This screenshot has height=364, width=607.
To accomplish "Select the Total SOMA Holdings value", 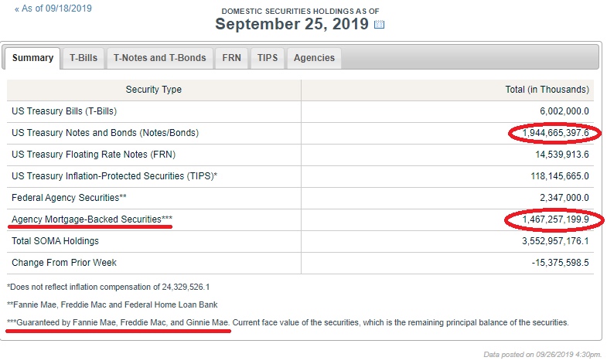I will point(555,241).
